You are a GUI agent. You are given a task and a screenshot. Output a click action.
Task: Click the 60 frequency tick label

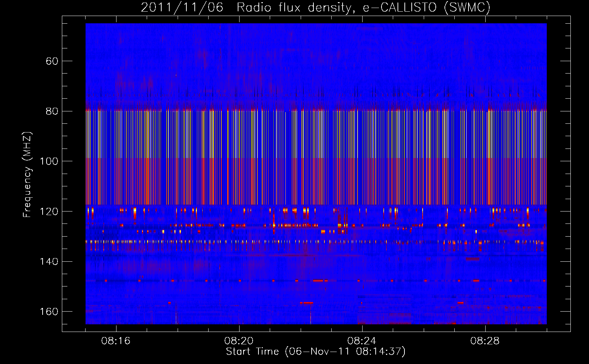(52, 61)
